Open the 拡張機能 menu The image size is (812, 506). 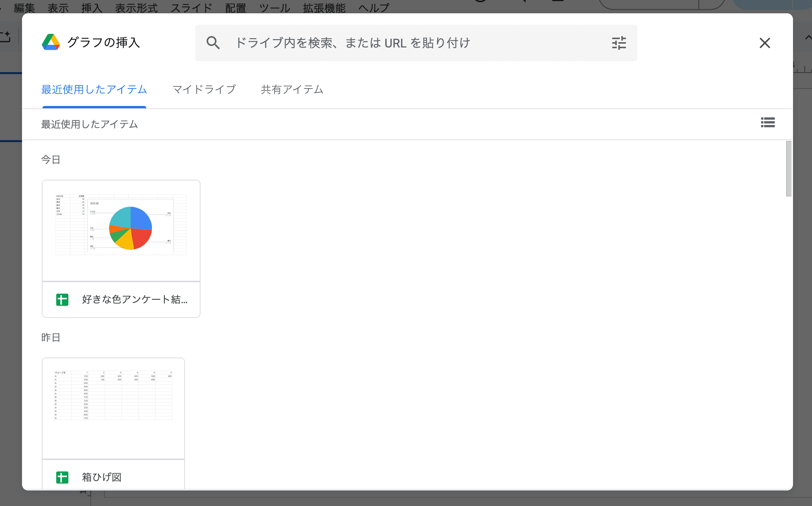pos(324,8)
